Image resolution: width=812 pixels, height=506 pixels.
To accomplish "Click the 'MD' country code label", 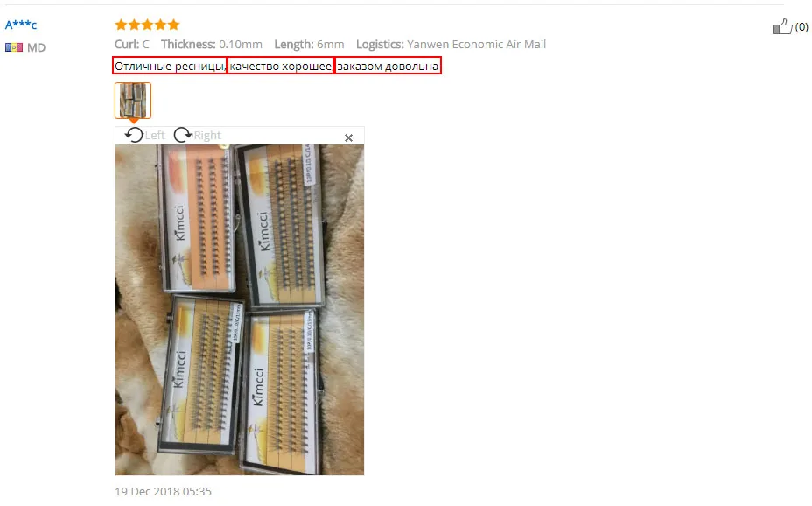I will (36, 47).
